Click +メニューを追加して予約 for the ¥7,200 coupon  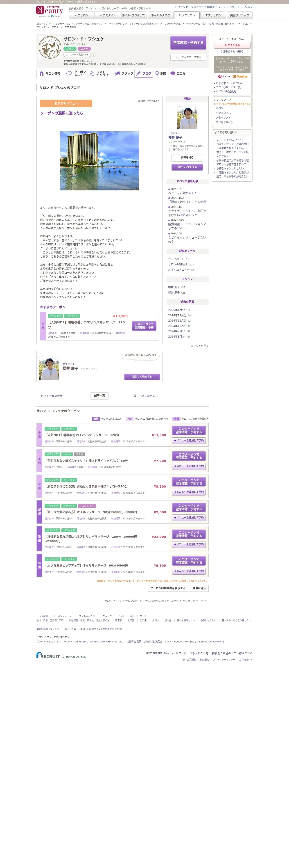coord(189,466)
